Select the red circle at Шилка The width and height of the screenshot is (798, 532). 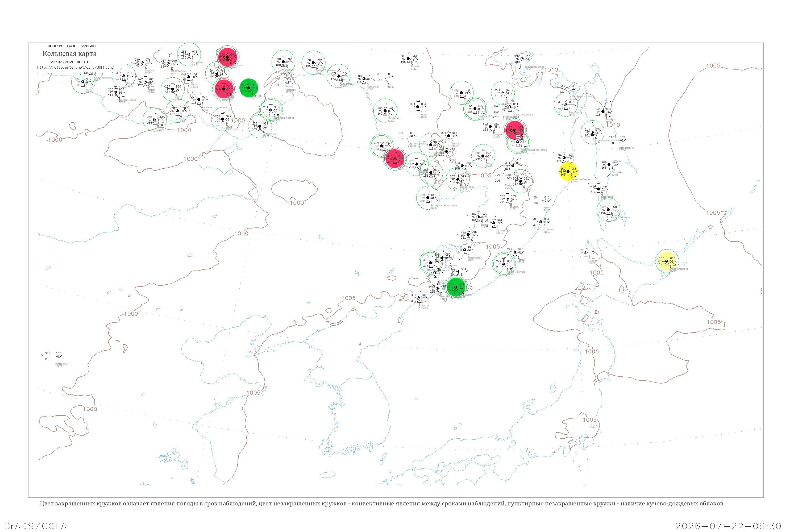tap(224, 89)
